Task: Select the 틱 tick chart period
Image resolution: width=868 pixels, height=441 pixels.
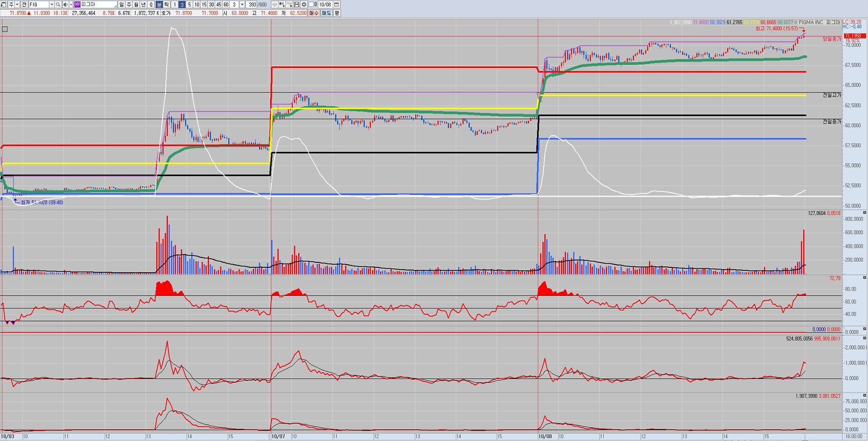Action: click(166, 5)
